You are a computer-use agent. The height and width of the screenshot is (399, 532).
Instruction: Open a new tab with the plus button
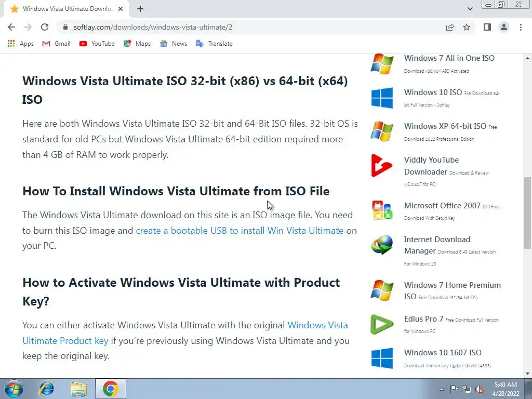pos(140,9)
